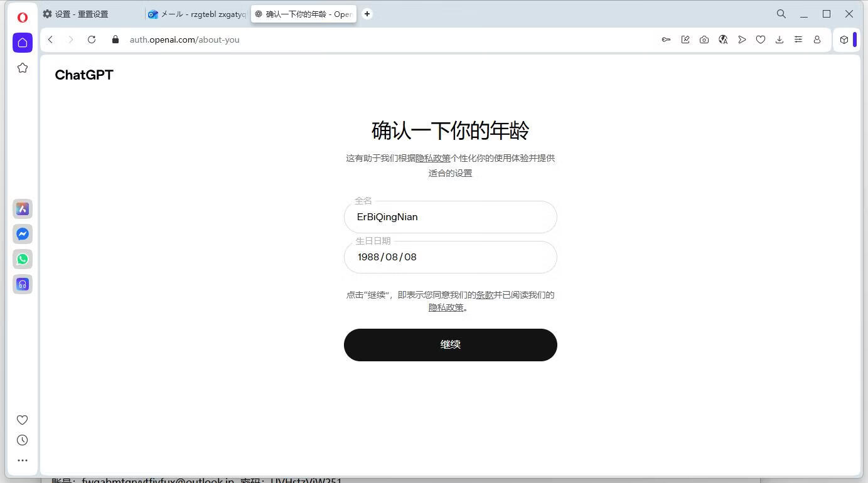Screen dimensions: 868x483
Task: Reload the page with the refresh button
Action: tap(92, 40)
